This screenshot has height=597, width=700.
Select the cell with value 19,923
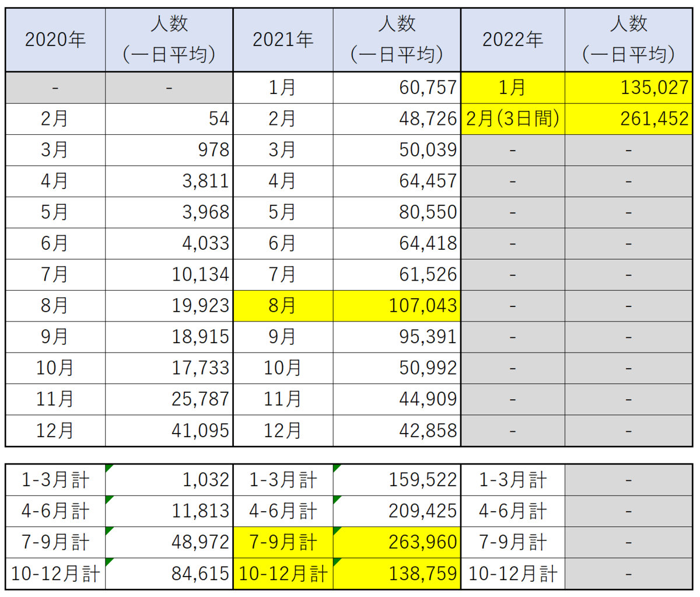tap(169, 306)
